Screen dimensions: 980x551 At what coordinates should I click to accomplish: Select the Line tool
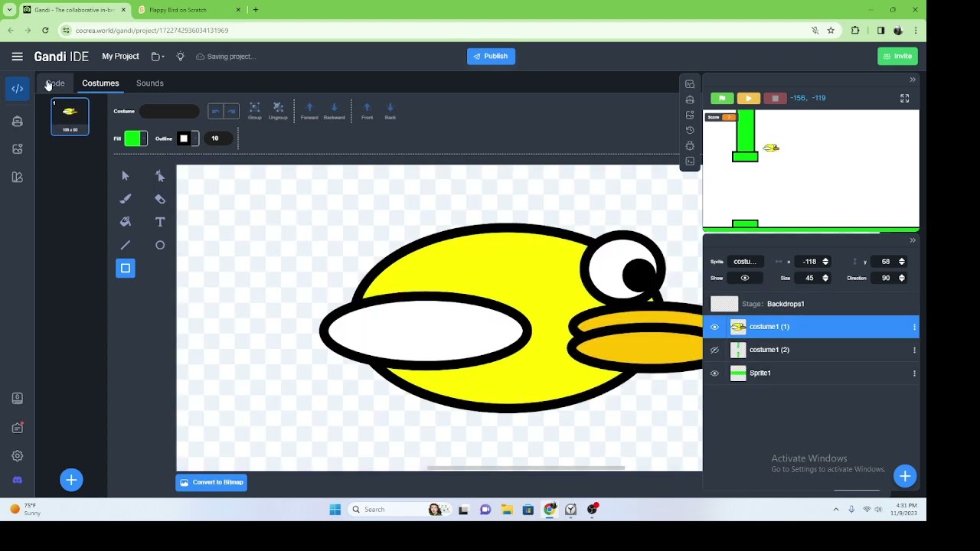click(x=126, y=245)
